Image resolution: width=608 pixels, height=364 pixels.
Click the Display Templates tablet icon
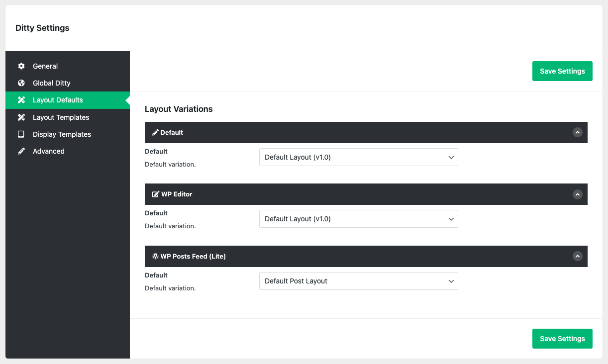click(x=21, y=134)
